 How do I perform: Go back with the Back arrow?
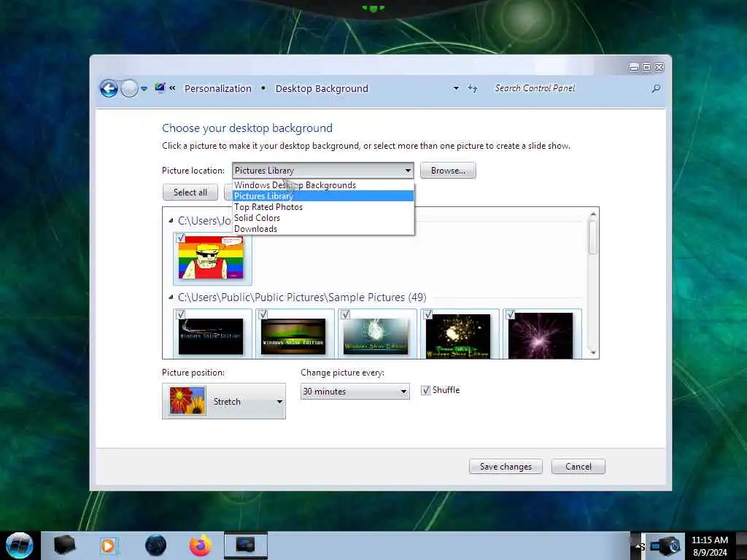point(109,88)
